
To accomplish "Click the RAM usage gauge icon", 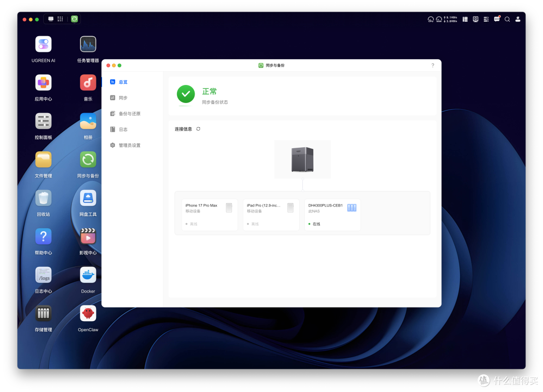I will click(439, 20).
